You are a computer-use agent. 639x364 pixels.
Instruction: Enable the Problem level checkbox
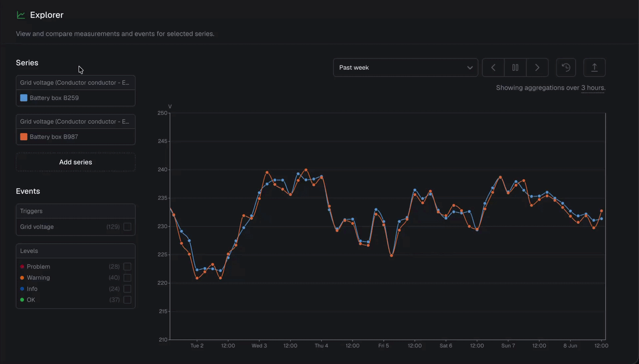point(127,267)
